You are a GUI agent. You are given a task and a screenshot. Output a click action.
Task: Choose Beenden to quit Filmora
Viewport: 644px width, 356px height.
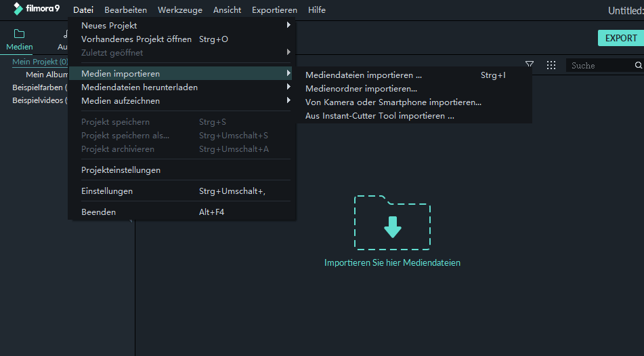tap(182, 212)
